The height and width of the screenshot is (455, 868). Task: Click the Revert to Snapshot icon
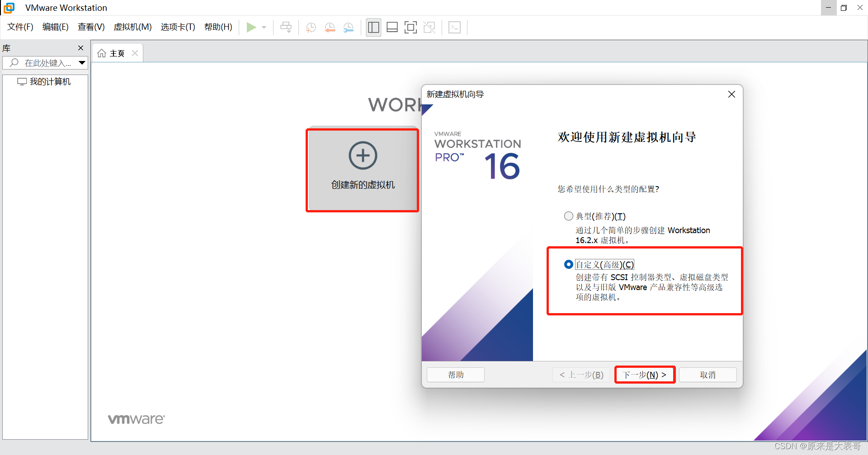point(330,28)
